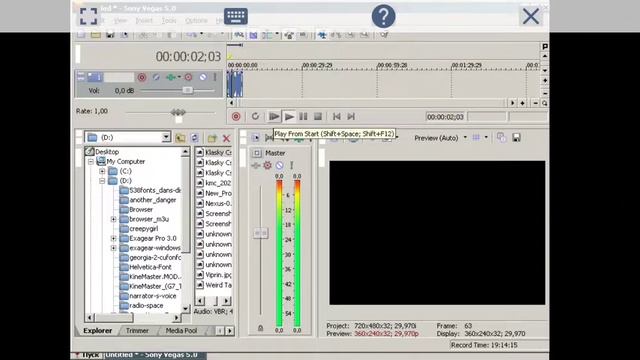Screen dimensions: 640x360
Task: Open Preview (Auto) quality dropdown
Action: click(x=465, y=138)
